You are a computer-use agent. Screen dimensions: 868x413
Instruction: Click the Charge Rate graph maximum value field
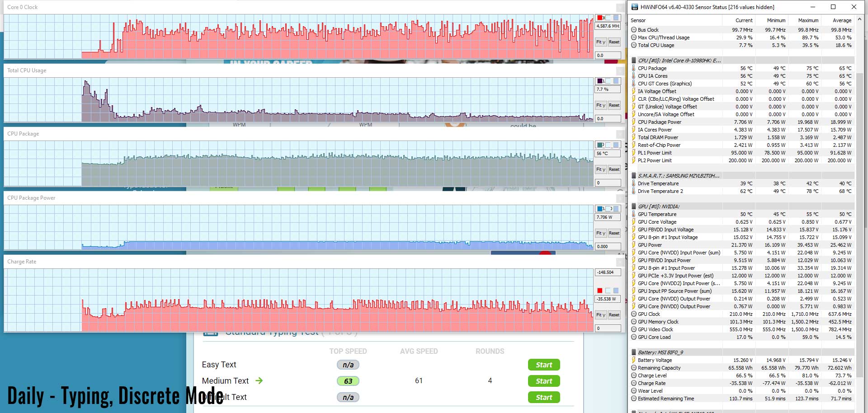pyautogui.click(x=607, y=272)
